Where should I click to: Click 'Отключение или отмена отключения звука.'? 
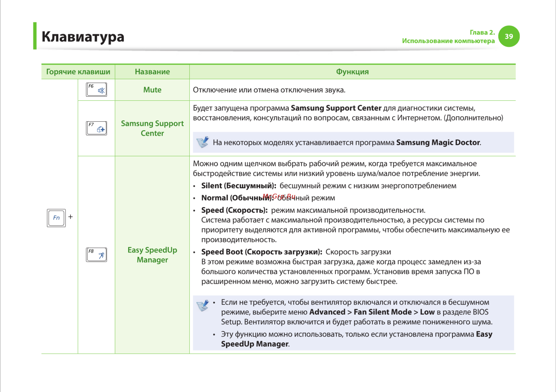point(269,90)
